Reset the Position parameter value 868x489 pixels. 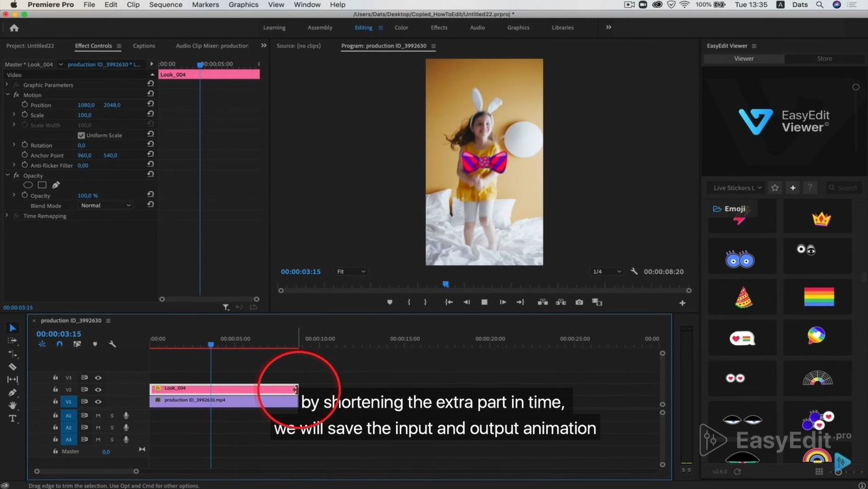[150, 105]
